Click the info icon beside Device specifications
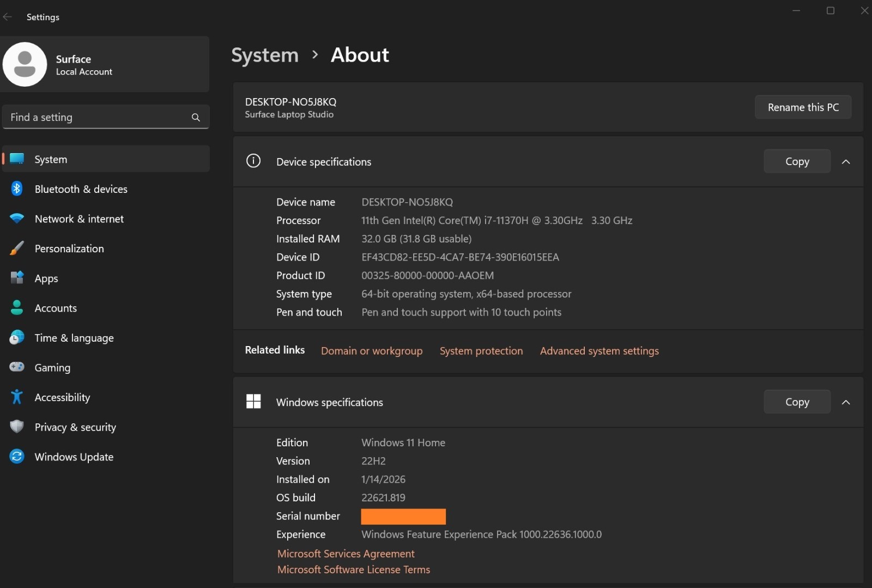Screen dimensions: 872x588 [x=253, y=161]
